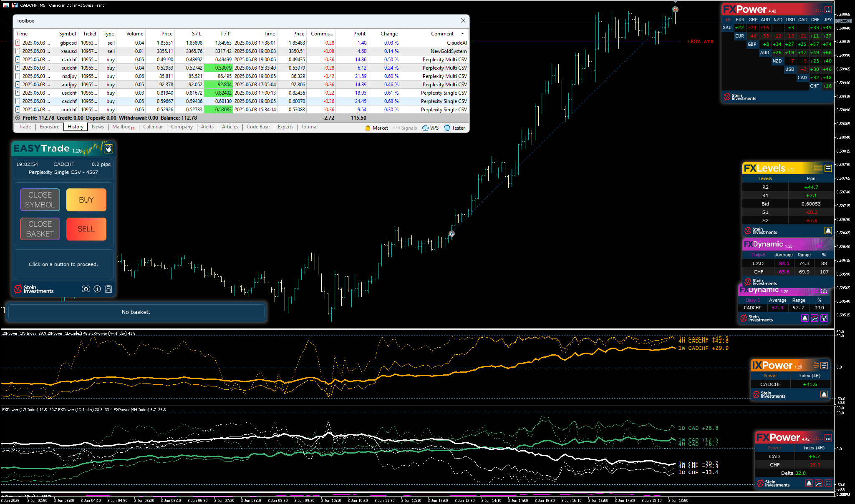855x504 pixels.
Task: Open the EASYTrade info icon
Action: pyautogui.click(x=97, y=289)
